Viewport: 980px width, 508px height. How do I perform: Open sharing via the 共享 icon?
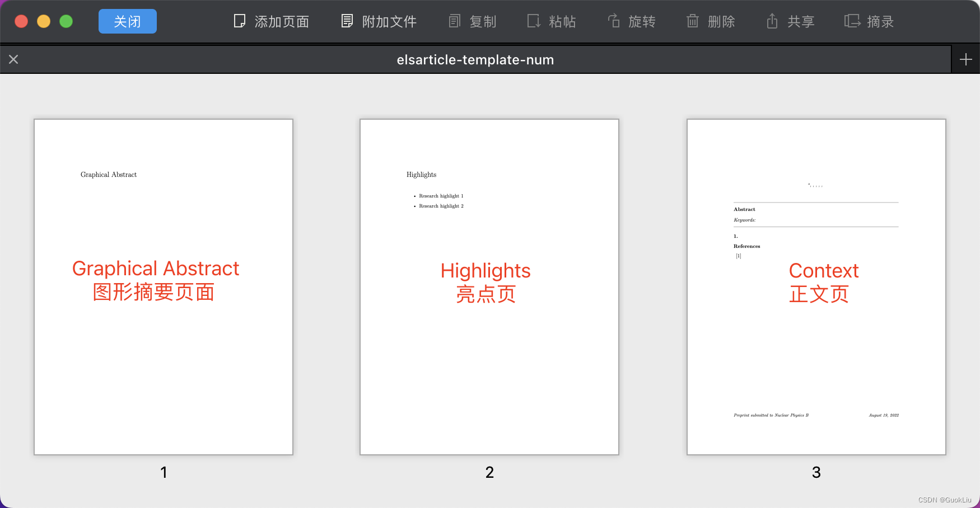[771, 21]
